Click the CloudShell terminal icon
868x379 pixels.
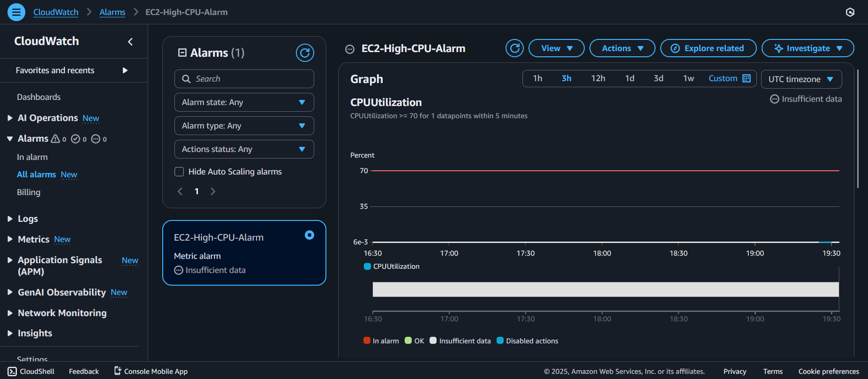point(12,371)
